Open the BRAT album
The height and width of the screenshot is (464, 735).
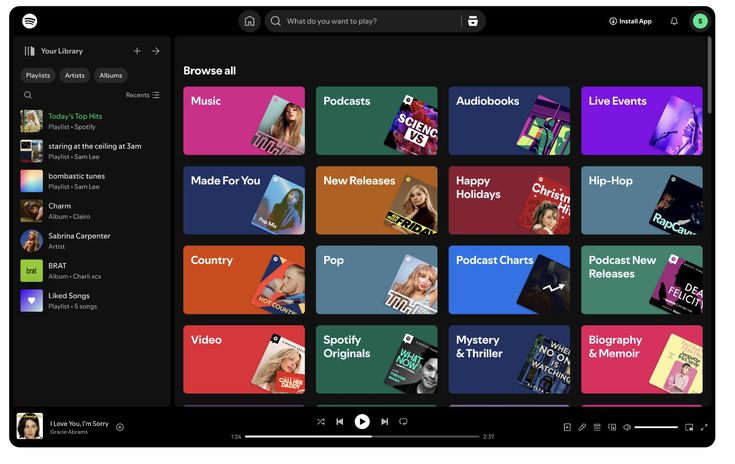click(91, 271)
